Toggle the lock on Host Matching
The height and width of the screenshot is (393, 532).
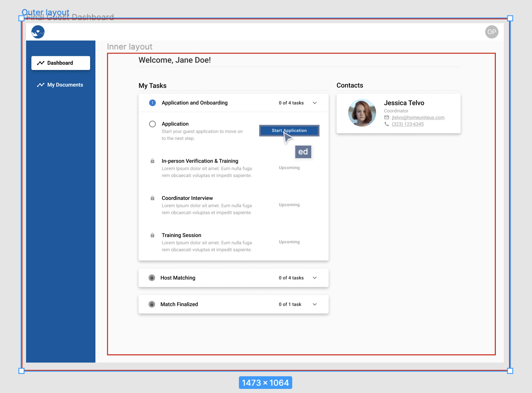152,278
